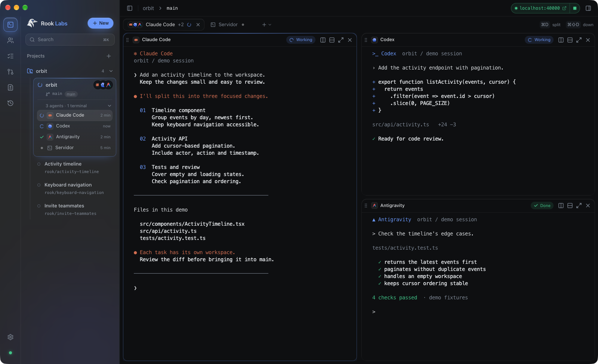Open the notes document sidebar icon
This screenshot has width=598, height=364.
(x=10, y=87)
